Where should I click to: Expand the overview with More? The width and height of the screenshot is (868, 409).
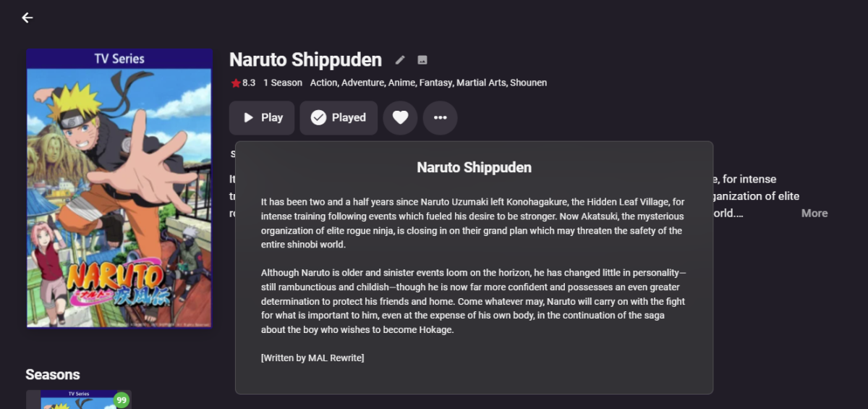[814, 214]
